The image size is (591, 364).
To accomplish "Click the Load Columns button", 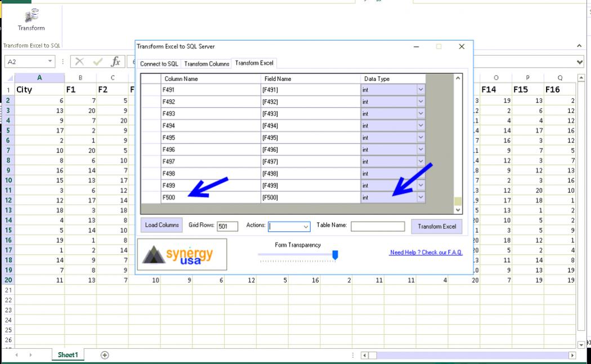I will pyautogui.click(x=162, y=225).
